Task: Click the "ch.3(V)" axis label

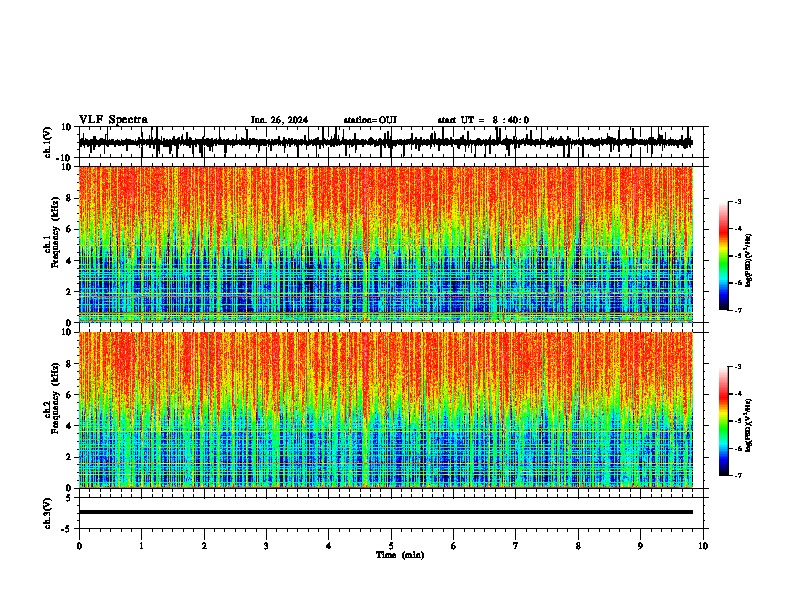Action: click(x=48, y=514)
